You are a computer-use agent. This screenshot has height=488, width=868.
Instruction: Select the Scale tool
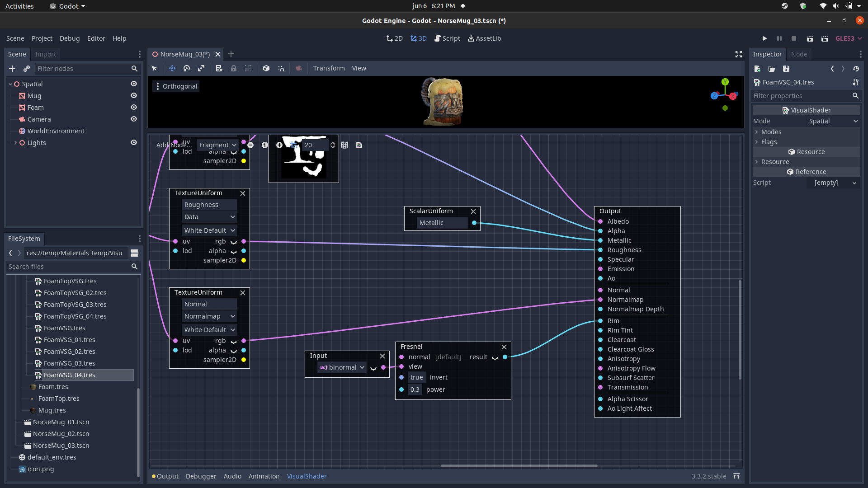pyautogui.click(x=201, y=68)
